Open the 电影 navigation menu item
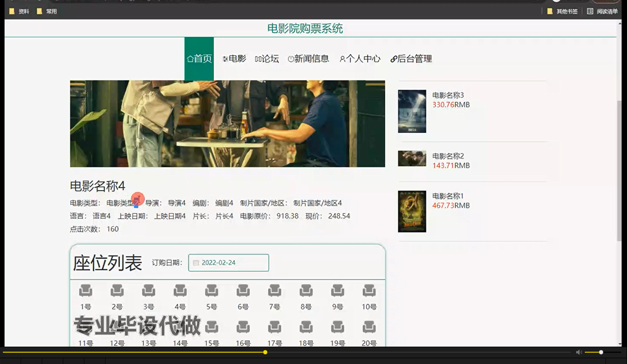Screen dimensions: 627x364 pos(234,59)
